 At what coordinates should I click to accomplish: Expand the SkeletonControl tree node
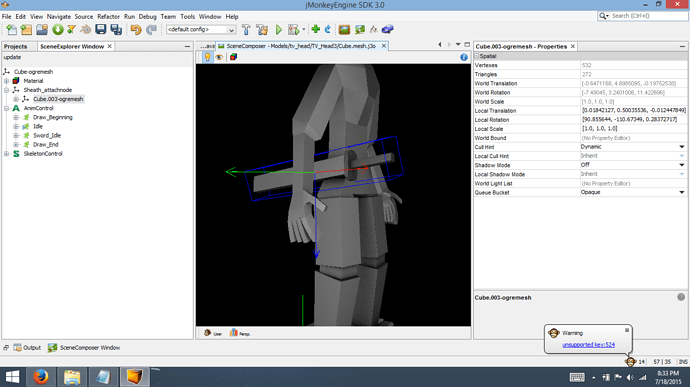point(6,154)
